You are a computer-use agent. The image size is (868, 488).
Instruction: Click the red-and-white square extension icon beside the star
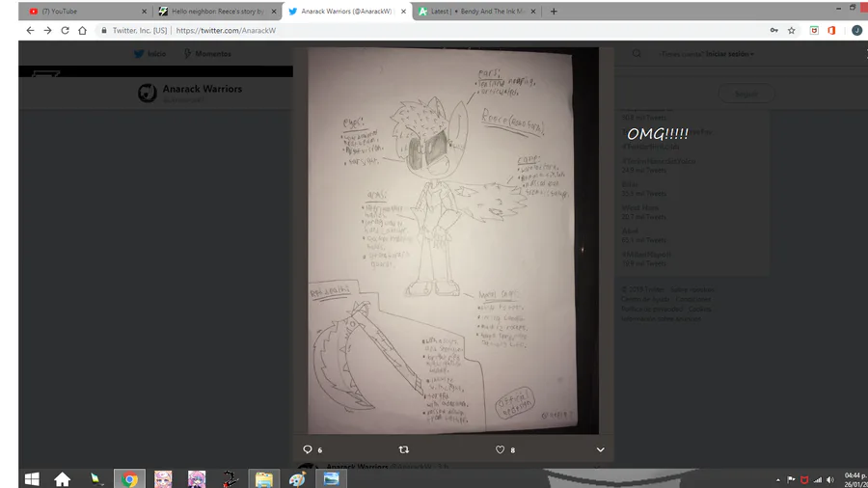click(814, 31)
